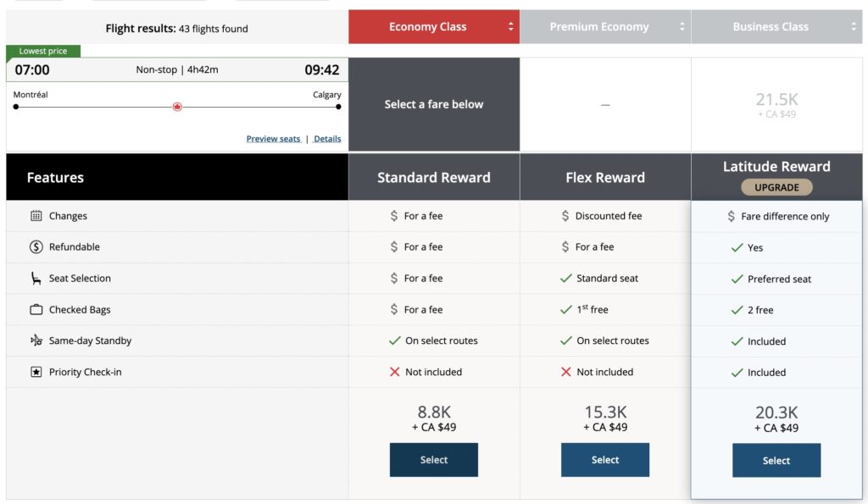Expand the Premium Economy sort arrows

[x=682, y=27]
